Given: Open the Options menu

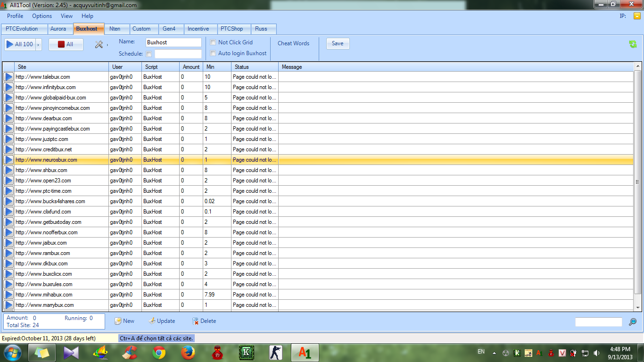Looking at the screenshot, I should (42, 16).
